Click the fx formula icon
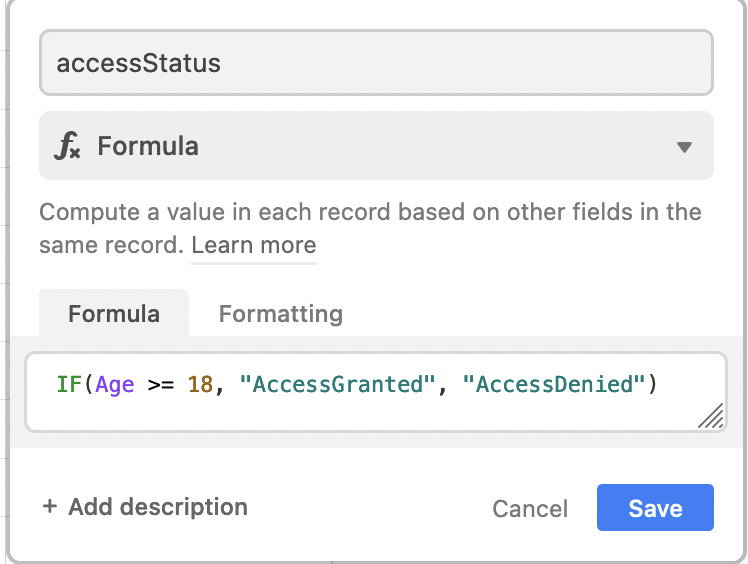 tap(68, 147)
